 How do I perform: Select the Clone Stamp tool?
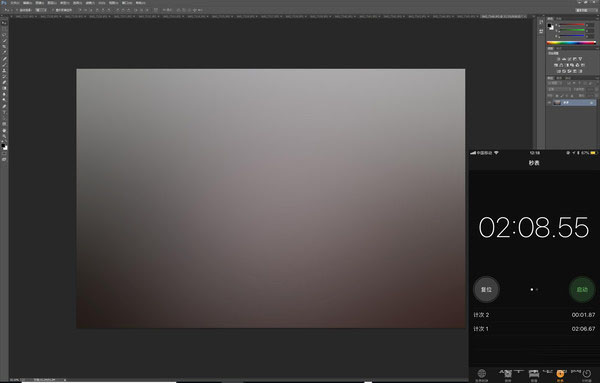[4, 70]
